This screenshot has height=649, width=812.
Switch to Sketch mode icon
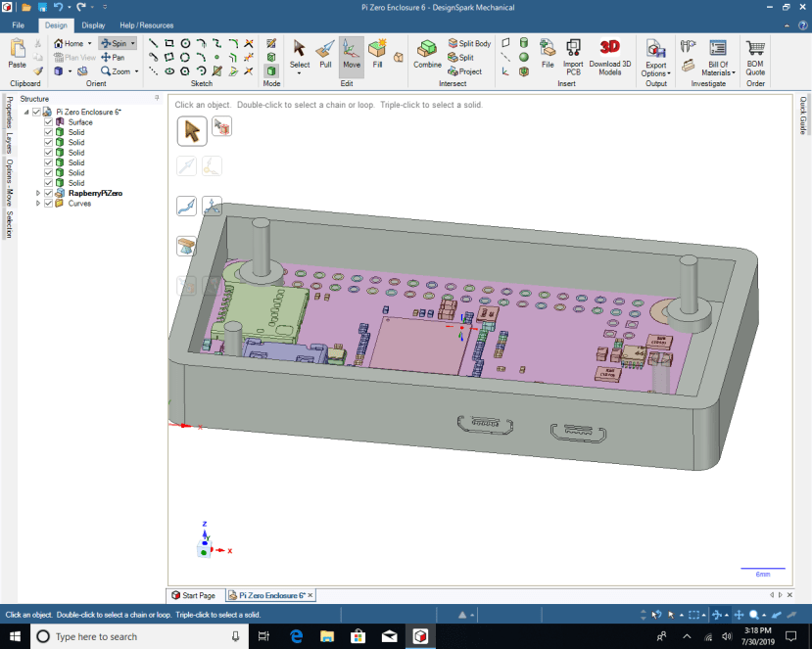click(271, 43)
